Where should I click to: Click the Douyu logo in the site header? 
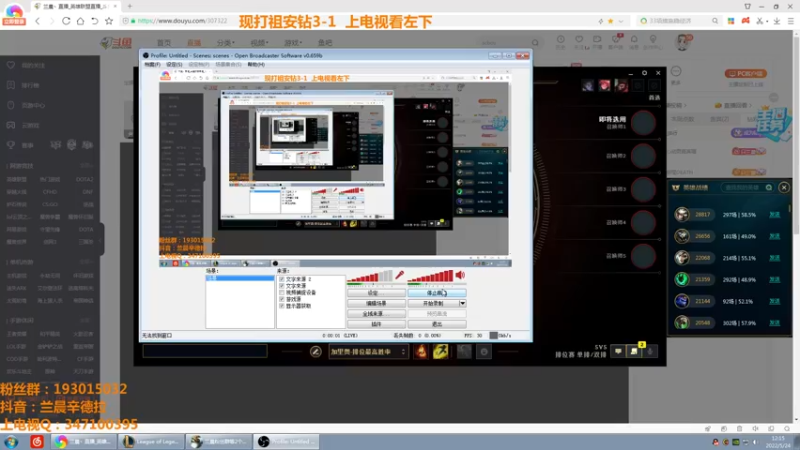point(116,43)
